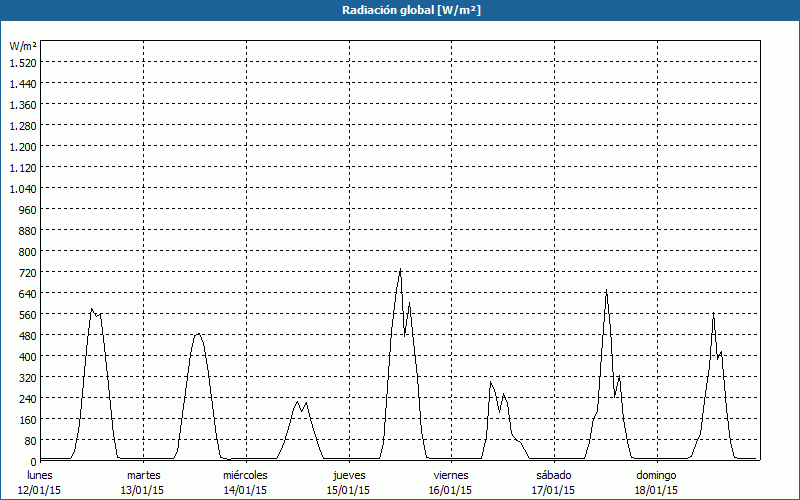Select the 15/01/15 date label

(349, 490)
